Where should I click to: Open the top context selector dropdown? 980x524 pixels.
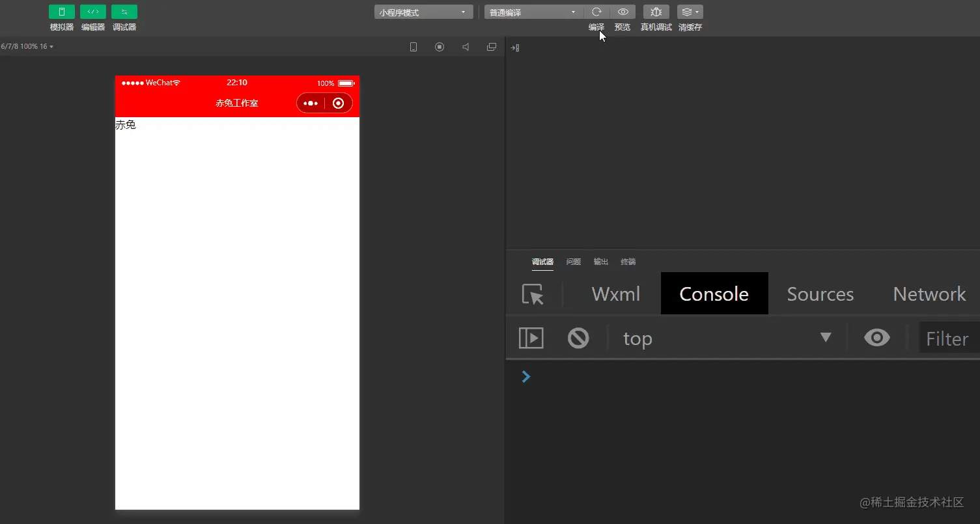727,338
